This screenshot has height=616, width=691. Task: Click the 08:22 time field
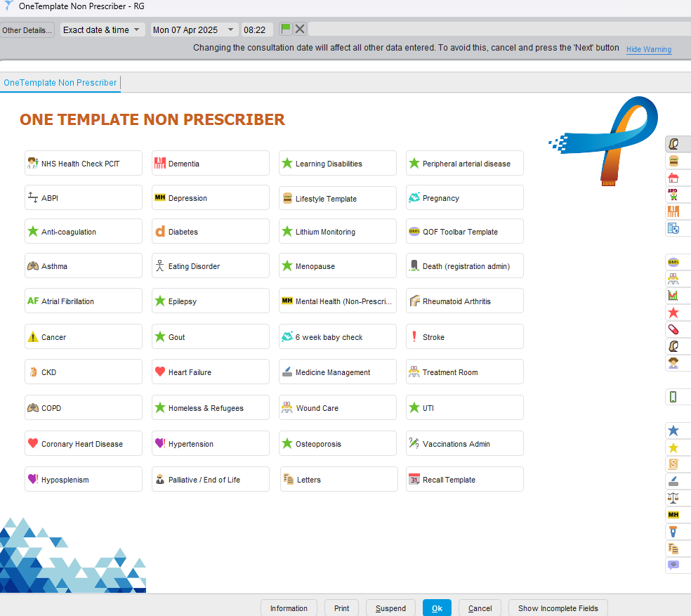click(256, 30)
